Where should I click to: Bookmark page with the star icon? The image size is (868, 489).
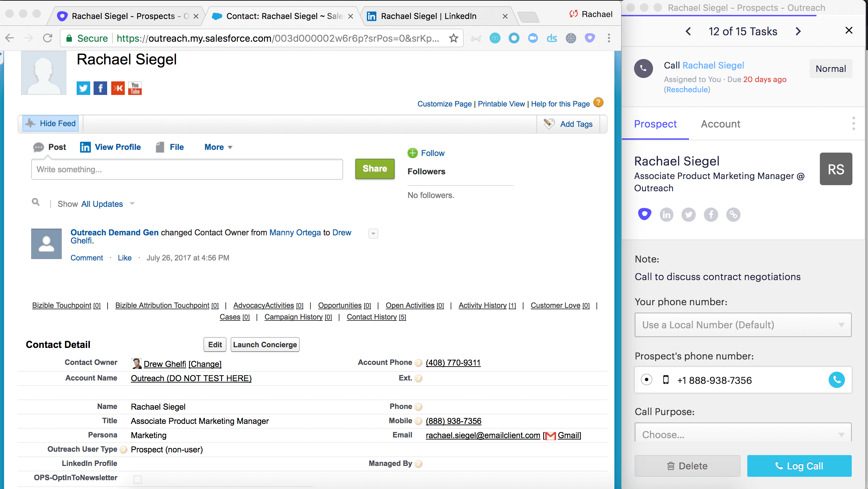pyautogui.click(x=453, y=38)
